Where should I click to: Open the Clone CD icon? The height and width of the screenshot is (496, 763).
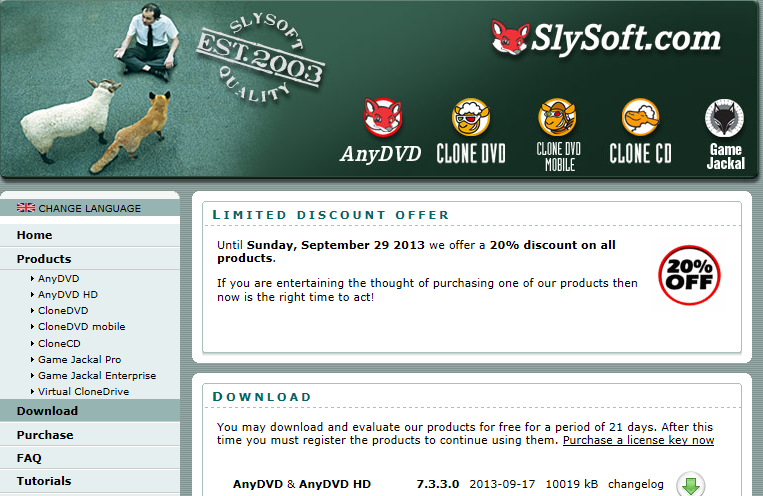click(x=640, y=117)
